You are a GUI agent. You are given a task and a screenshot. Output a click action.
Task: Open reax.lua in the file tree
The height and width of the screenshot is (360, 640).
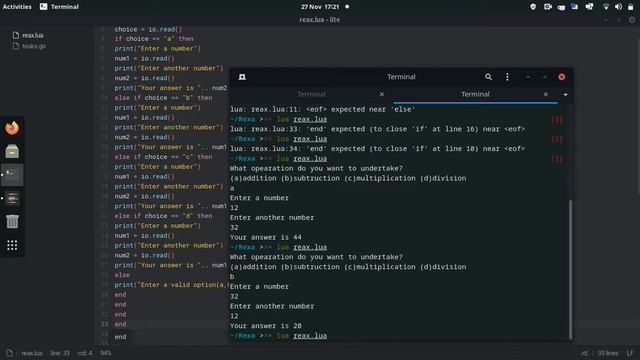point(33,36)
